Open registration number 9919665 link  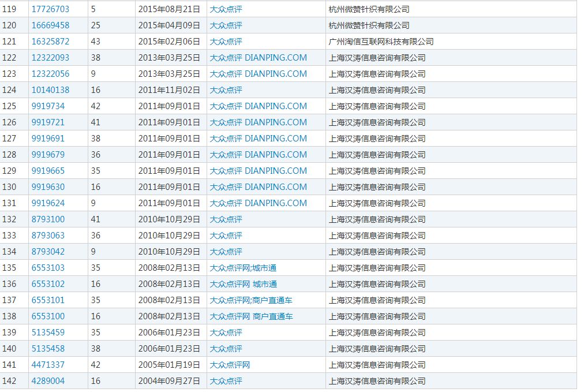(x=48, y=171)
